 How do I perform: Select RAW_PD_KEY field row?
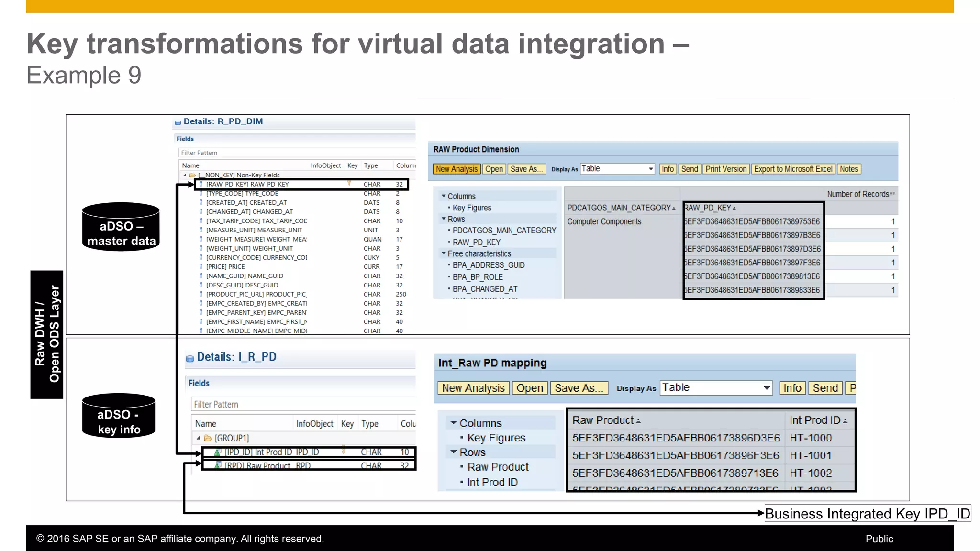coord(301,184)
